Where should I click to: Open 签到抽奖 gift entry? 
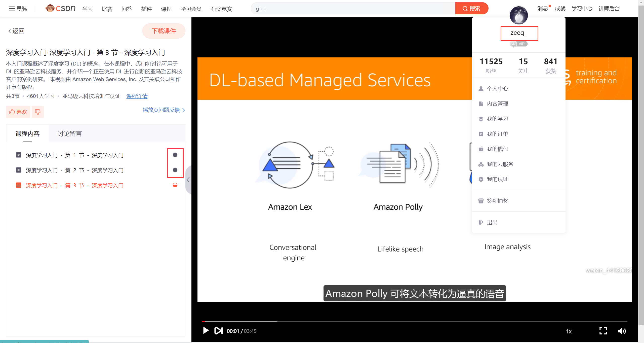(x=497, y=201)
